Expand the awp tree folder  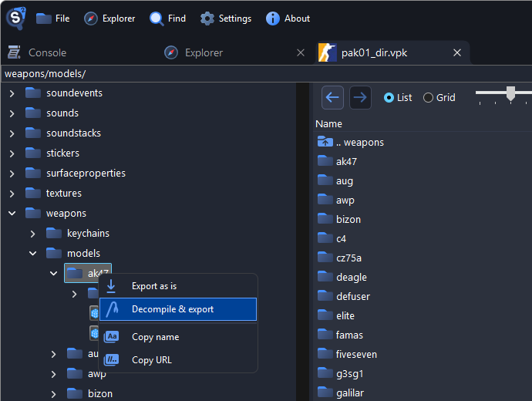click(x=54, y=374)
